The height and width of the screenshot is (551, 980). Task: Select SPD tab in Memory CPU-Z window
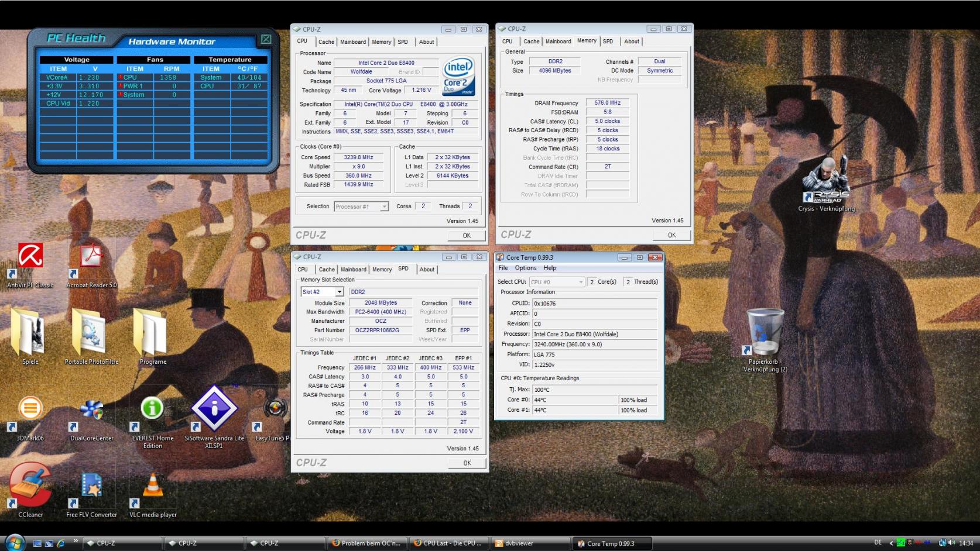click(608, 42)
